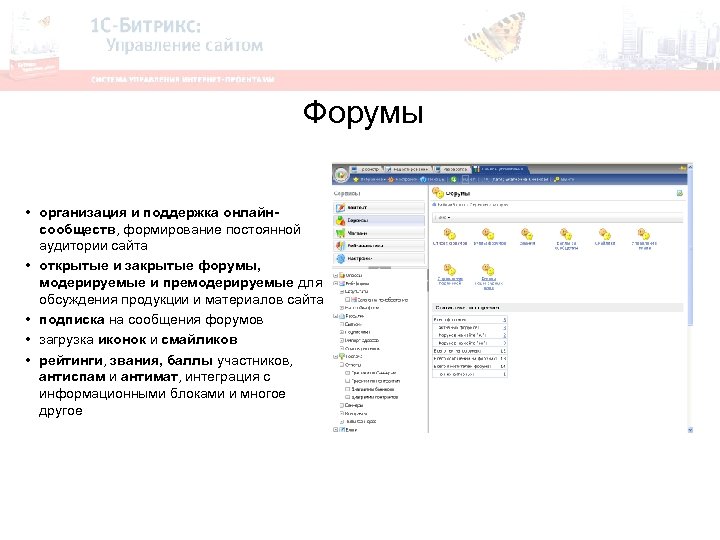Image resolution: width=720 pixels, height=540 pixels.
Task: Click the green circular update icon in the blue toolbar
Action: point(454,180)
